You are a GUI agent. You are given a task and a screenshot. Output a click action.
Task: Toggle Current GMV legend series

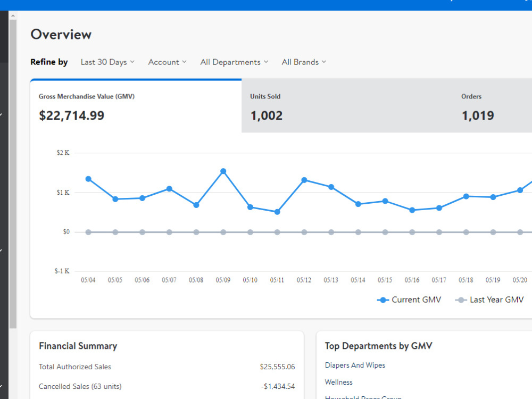409,300
